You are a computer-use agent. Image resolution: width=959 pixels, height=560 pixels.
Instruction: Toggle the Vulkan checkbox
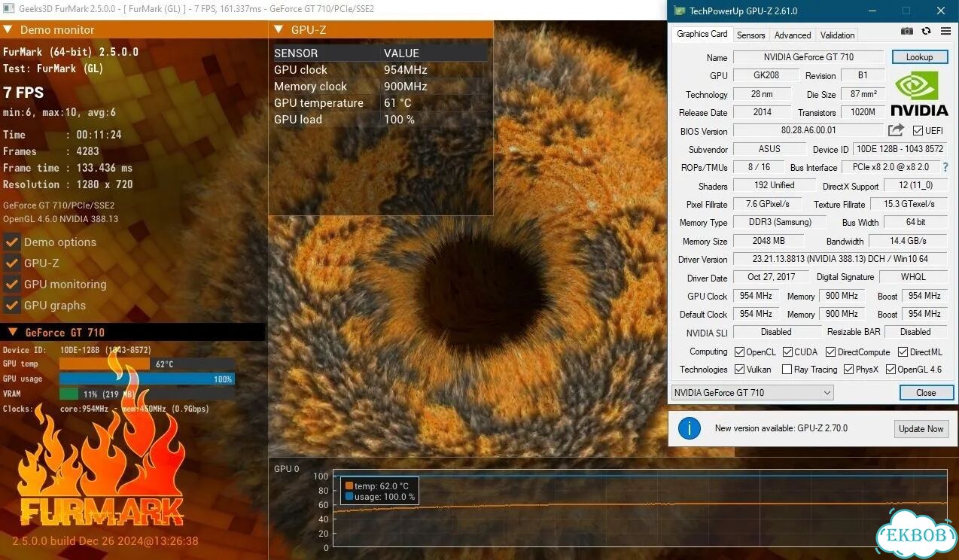(739, 370)
